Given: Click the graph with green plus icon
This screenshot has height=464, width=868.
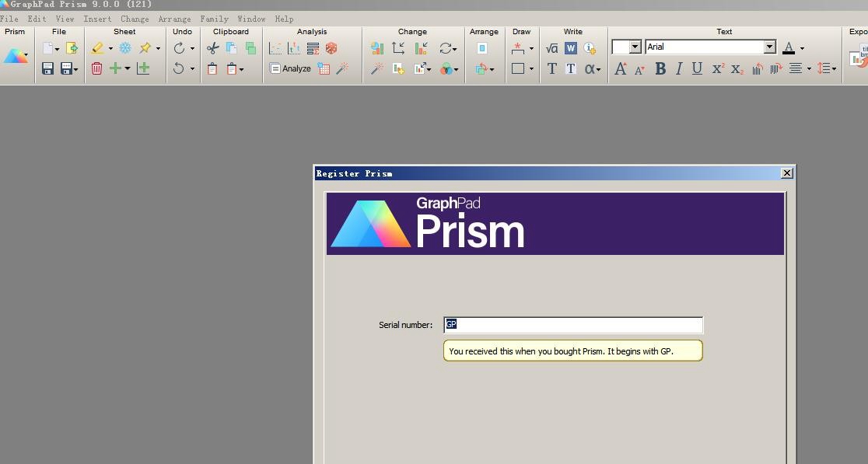Looking at the screenshot, I should [x=143, y=68].
